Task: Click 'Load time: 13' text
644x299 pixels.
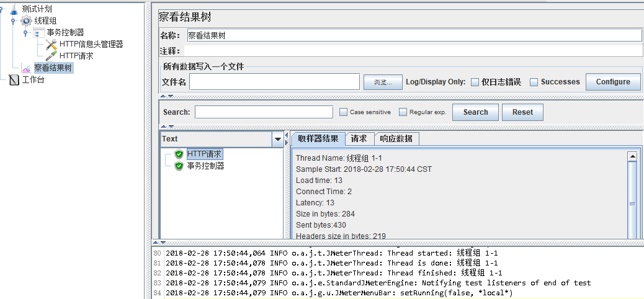Action: [319, 181]
